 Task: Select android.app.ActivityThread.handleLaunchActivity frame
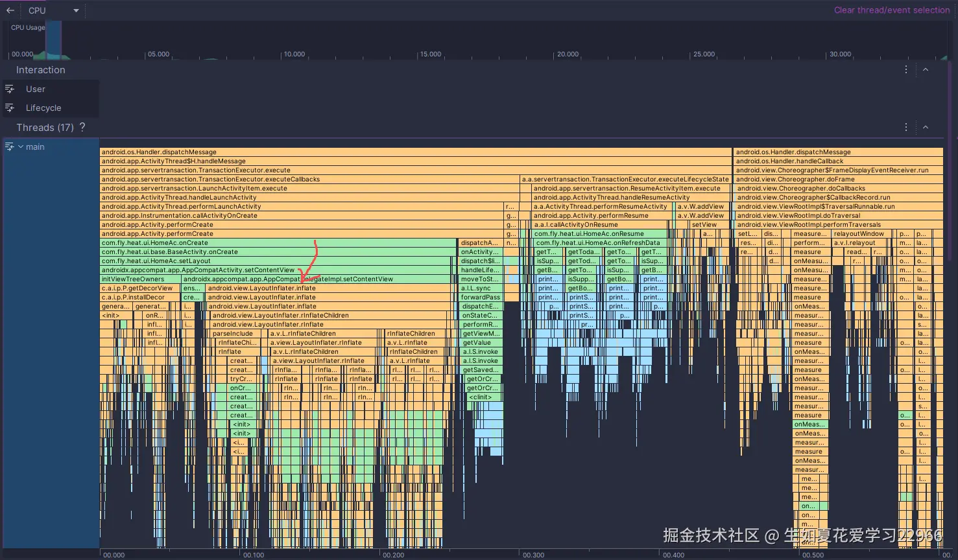click(x=309, y=197)
